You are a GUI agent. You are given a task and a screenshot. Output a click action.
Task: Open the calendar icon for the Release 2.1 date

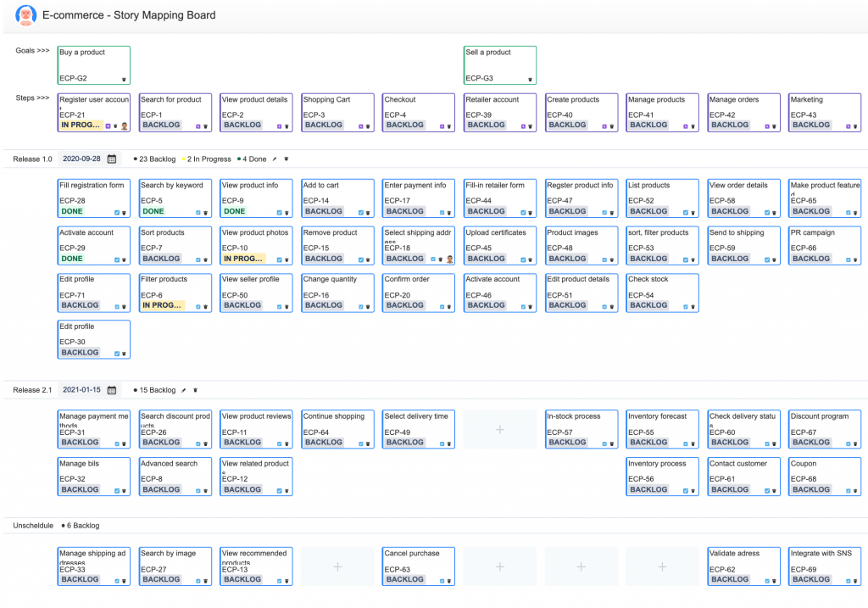point(114,389)
